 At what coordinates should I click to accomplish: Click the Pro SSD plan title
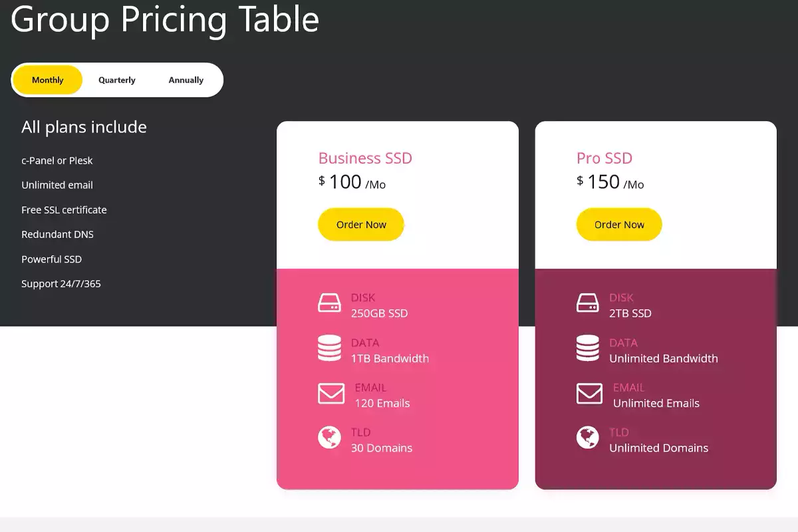(604, 158)
